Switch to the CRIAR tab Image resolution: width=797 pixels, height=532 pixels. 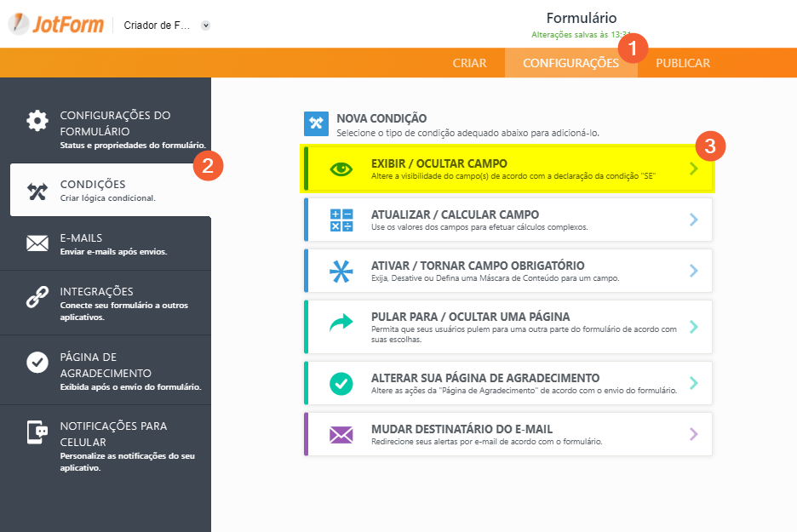click(469, 63)
